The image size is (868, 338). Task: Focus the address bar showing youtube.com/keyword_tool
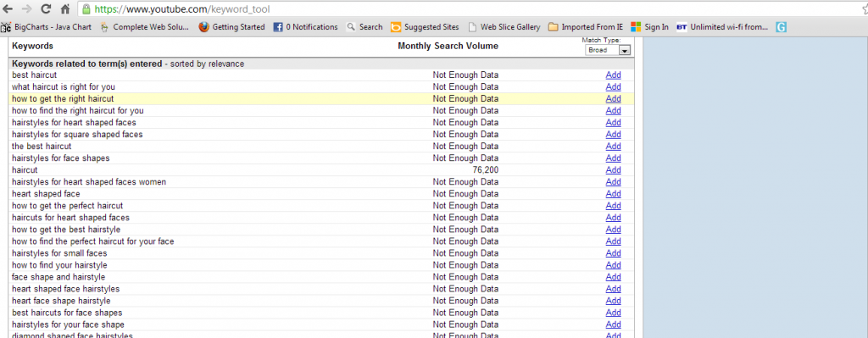tap(470, 9)
